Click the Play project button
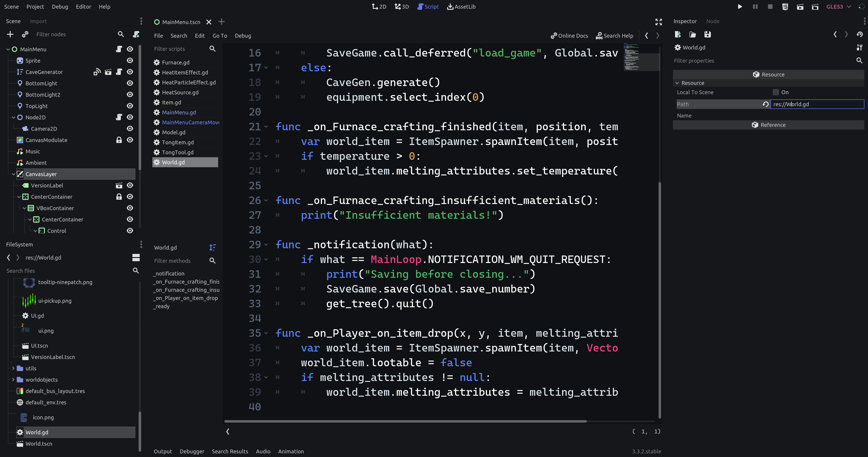 (740, 7)
